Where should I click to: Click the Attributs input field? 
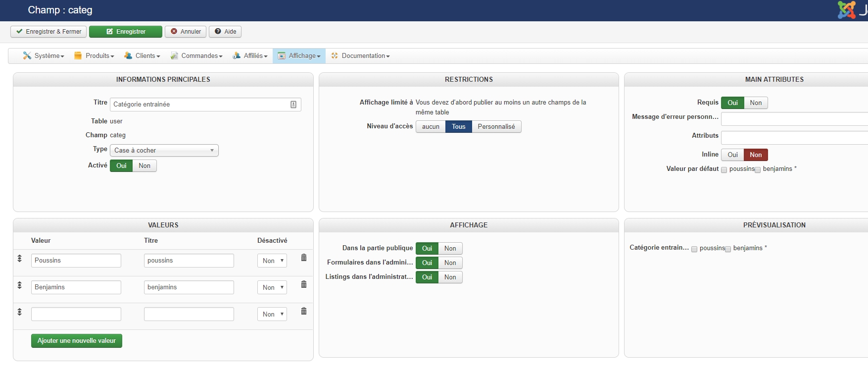[794, 138]
